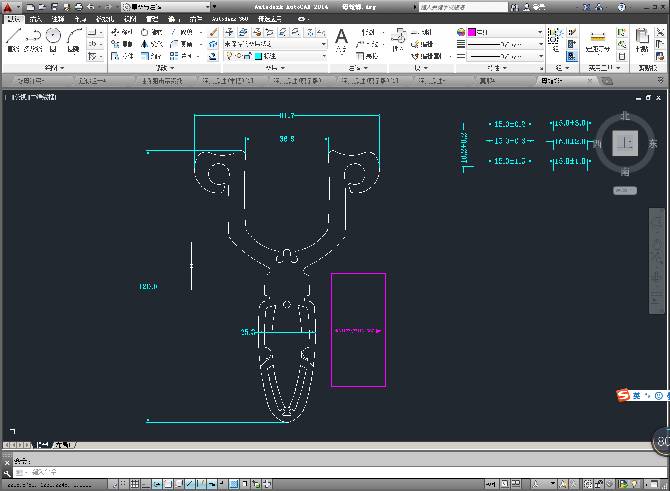This screenshot has height=491, width=670.
Task: Click the Scale tool in Modify panel
Action: [x=151, y=56]
